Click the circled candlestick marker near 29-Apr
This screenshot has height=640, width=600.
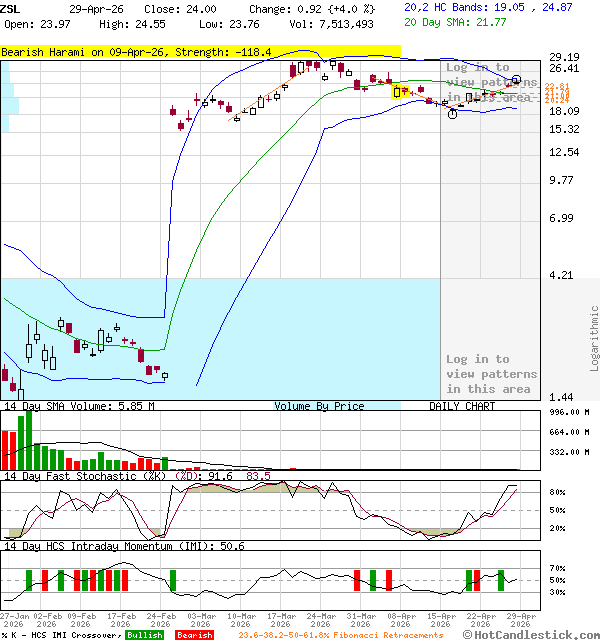pyautogui.click(x=516, y=80)
